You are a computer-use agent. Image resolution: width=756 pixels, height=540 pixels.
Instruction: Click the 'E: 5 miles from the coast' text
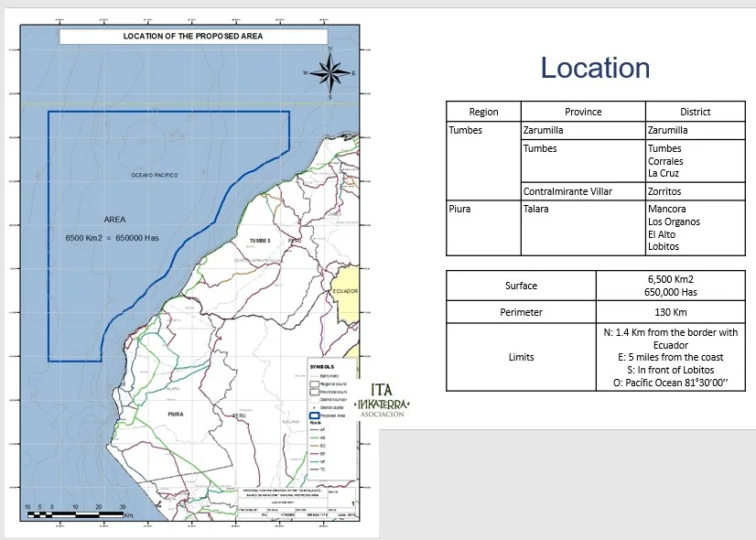click(671, 357)
